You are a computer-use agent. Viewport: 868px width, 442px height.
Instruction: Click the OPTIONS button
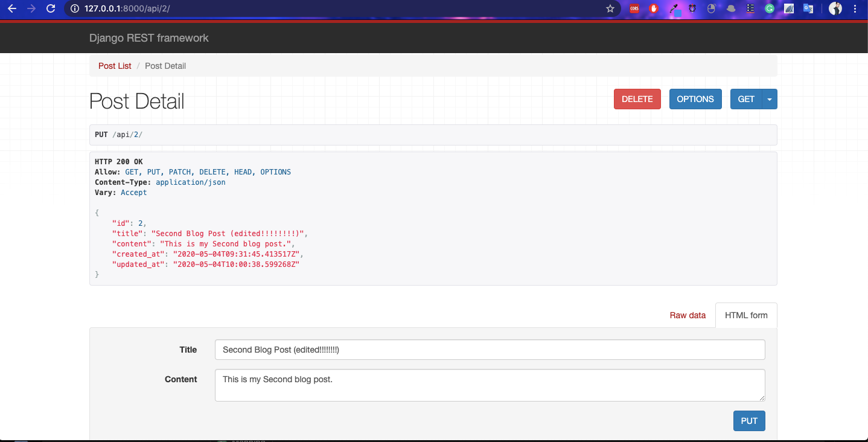point(695,99)
